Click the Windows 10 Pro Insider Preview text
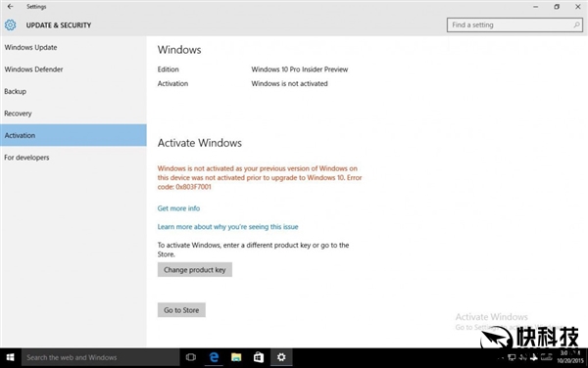Screen dimensions: 588x368 (300, 69)
